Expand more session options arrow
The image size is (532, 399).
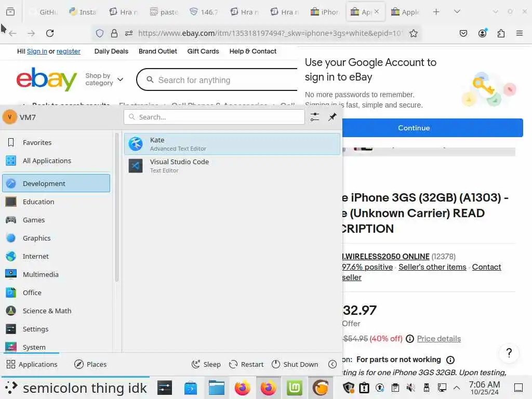(x=332, y=364)
